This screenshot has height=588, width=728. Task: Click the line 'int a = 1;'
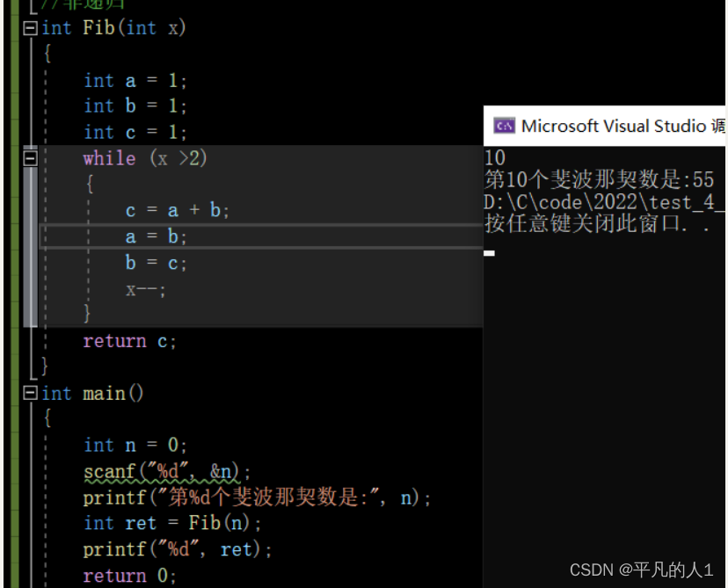[135, 81]
